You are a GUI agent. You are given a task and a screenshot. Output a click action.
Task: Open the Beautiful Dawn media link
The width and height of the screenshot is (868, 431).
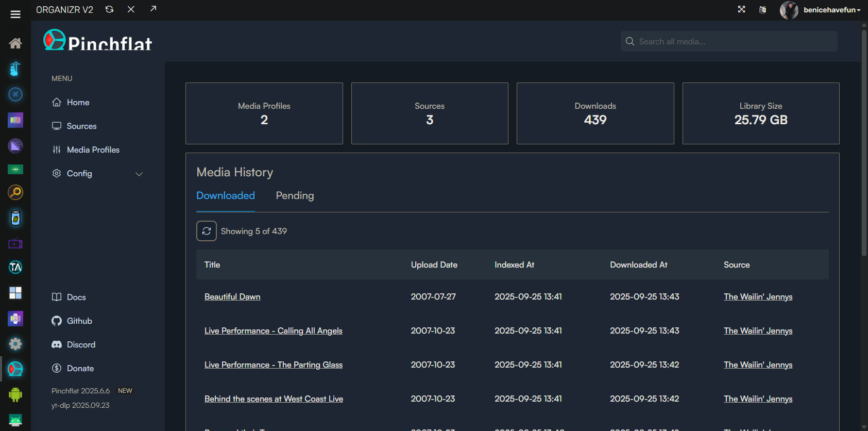232,297
